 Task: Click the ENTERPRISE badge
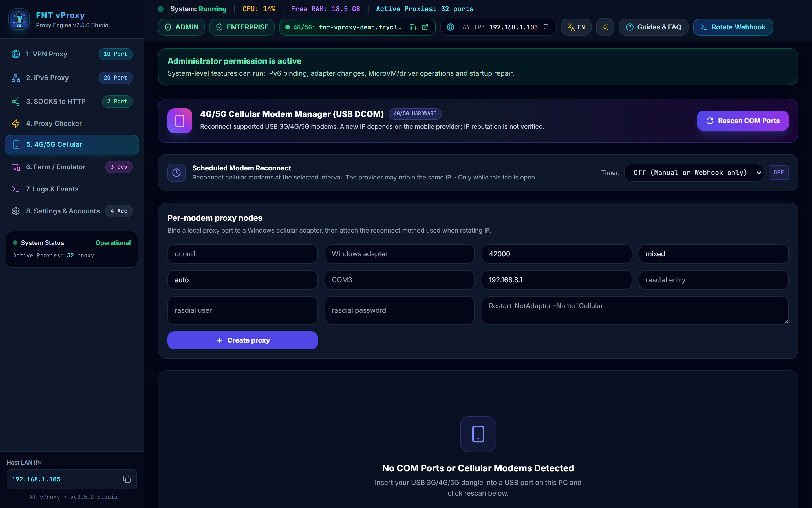[242, 27]
